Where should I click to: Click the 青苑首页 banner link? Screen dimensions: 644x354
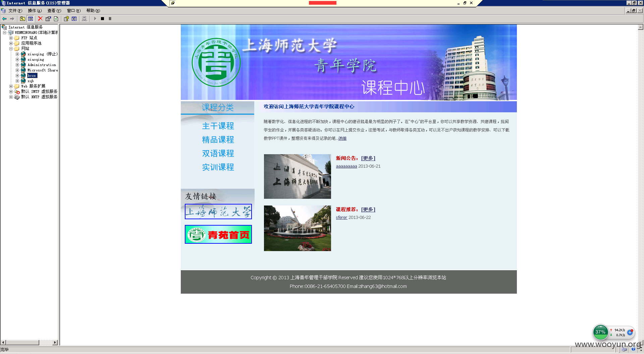[218, 234]
